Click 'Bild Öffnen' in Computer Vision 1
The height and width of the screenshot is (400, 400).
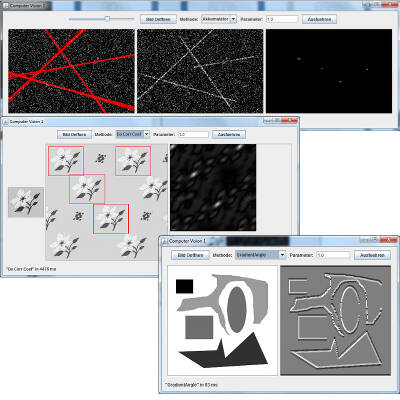(x=190, y=255)
